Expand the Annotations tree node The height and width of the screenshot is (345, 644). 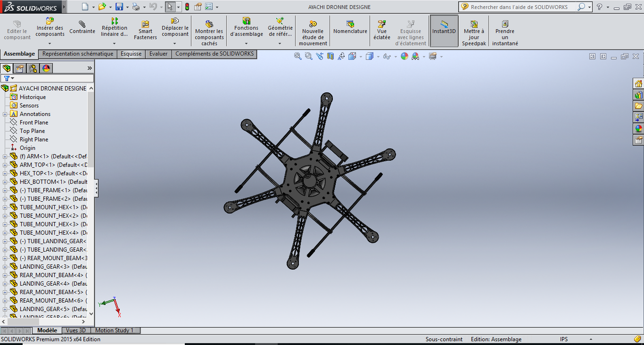5,114
